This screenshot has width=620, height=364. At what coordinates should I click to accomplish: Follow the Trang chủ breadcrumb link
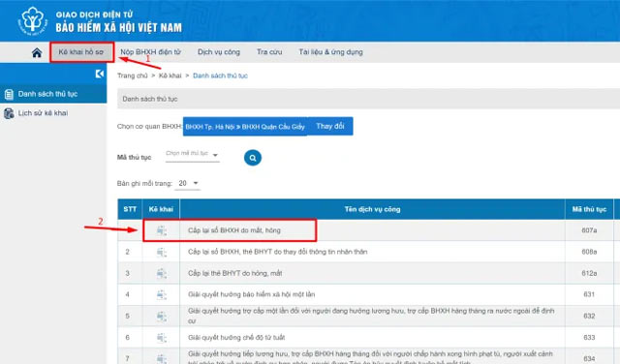coord(132,76)
